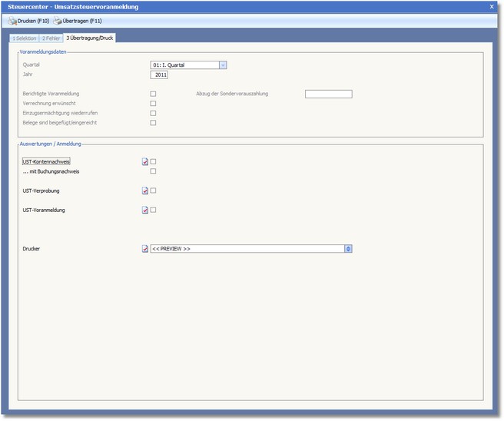Viewport: 504px width, 421px height.
Task: Open the Quartal dropdown list
Action: (x=223, y=65)
